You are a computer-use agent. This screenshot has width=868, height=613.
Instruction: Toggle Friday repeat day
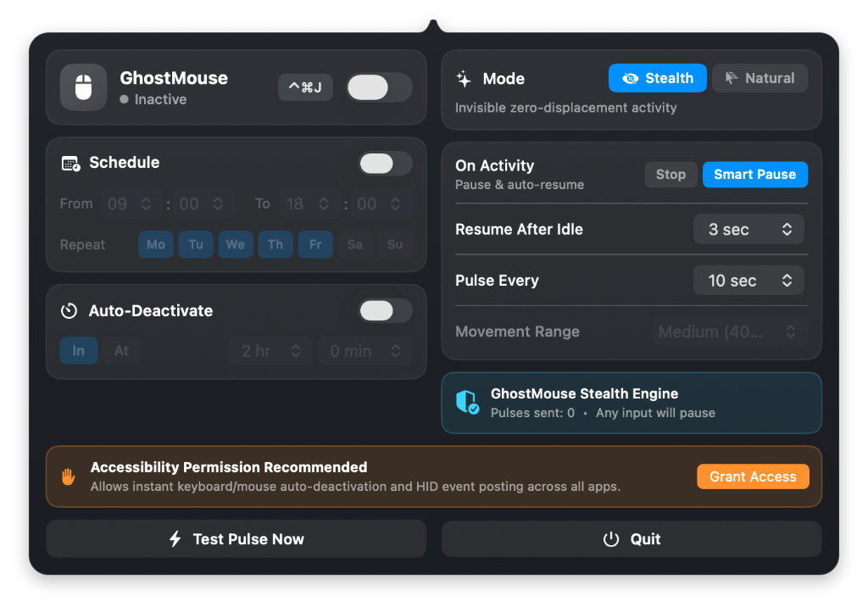click(x=315, y=245)
